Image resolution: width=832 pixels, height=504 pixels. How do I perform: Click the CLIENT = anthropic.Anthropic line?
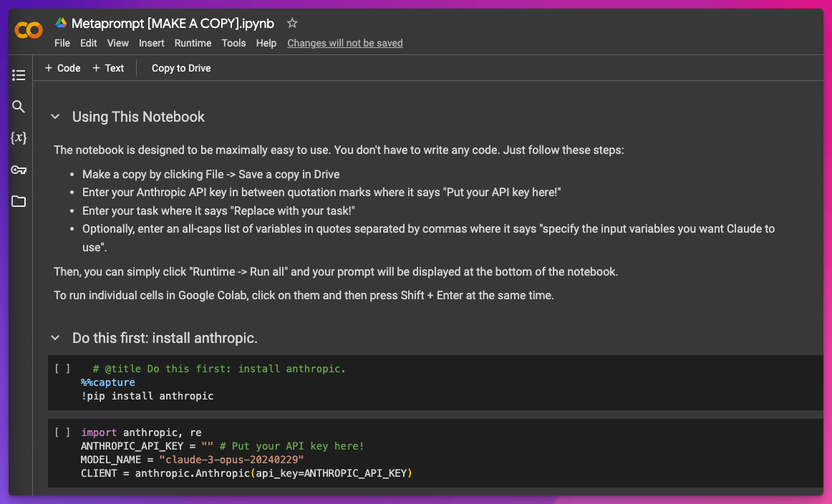click(x=246, y=473)
